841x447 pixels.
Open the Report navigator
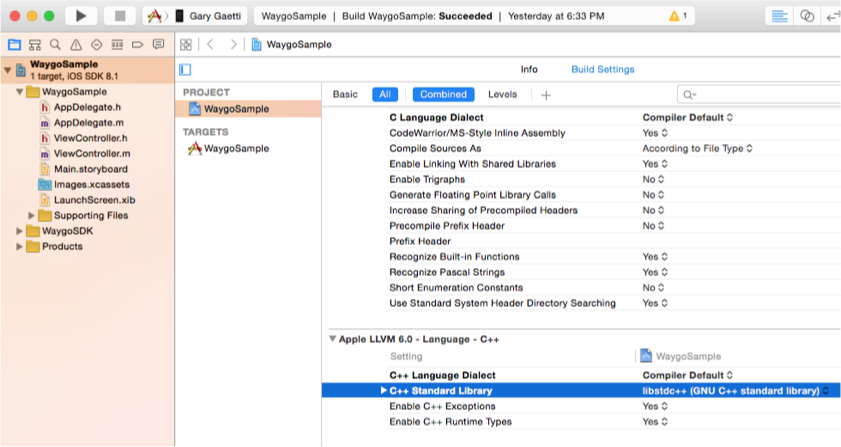[158, 45]
